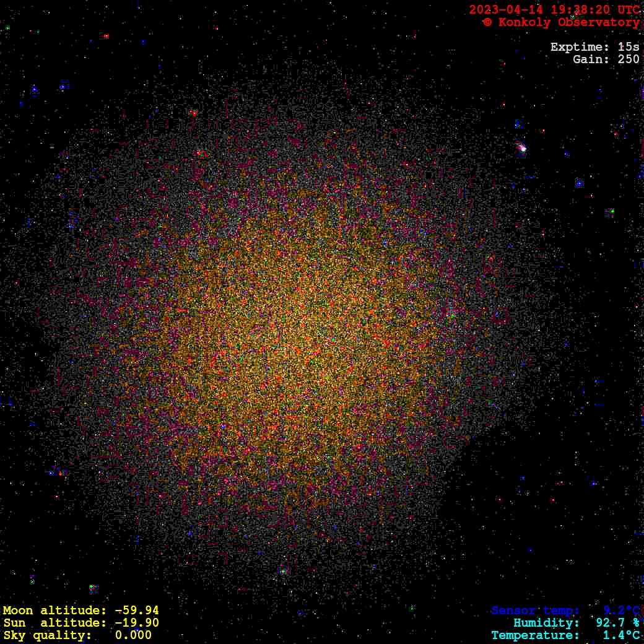Select the Moon altitude value -59.94

[x=137, y=611]
